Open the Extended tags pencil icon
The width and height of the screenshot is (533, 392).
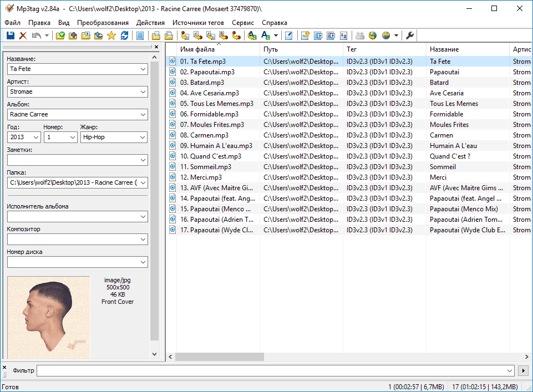coord(289,35)
